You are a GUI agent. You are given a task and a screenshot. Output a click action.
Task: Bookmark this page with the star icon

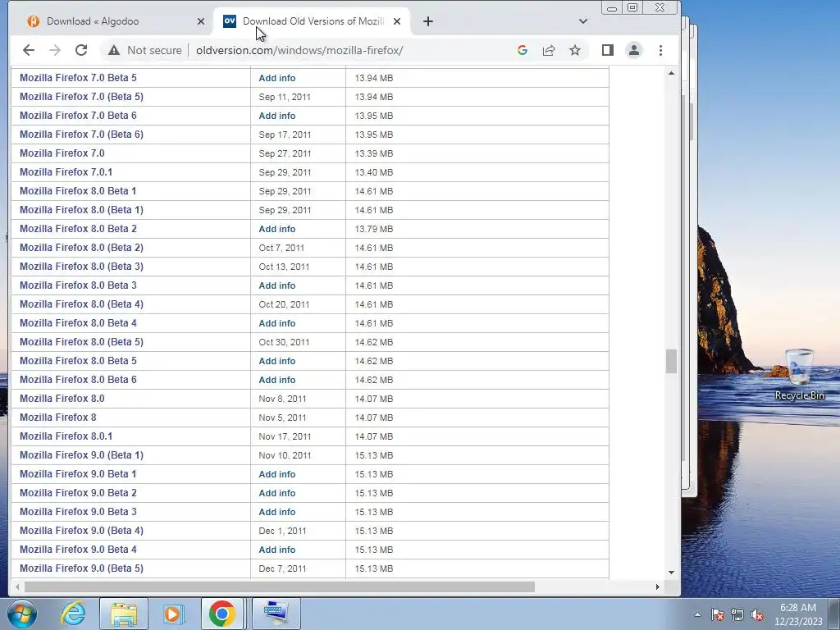coord(575,50)
